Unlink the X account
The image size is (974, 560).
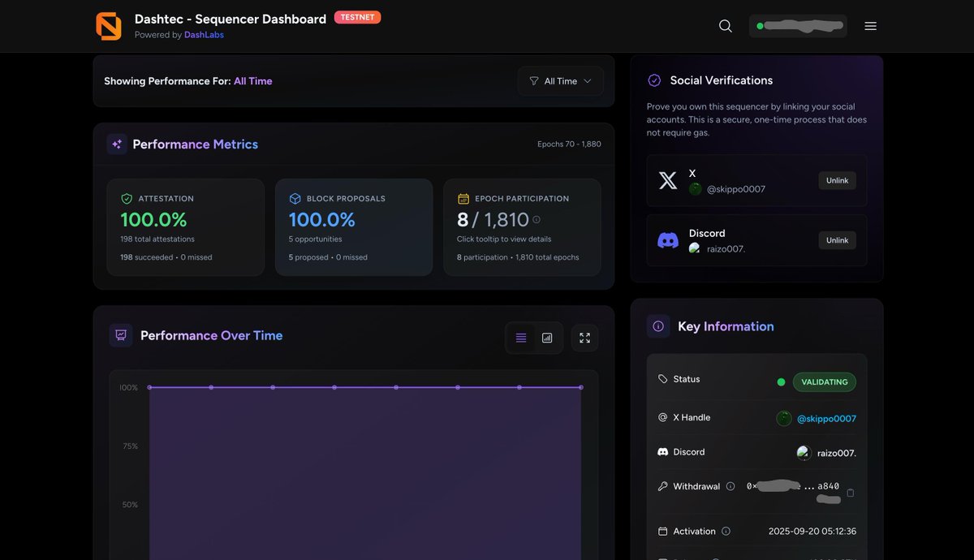click(x=837, y=180)
